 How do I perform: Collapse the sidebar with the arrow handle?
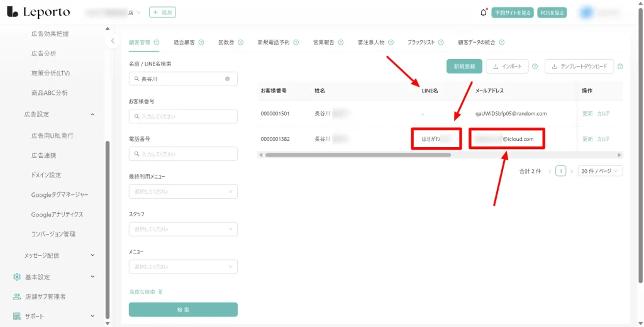112,41
